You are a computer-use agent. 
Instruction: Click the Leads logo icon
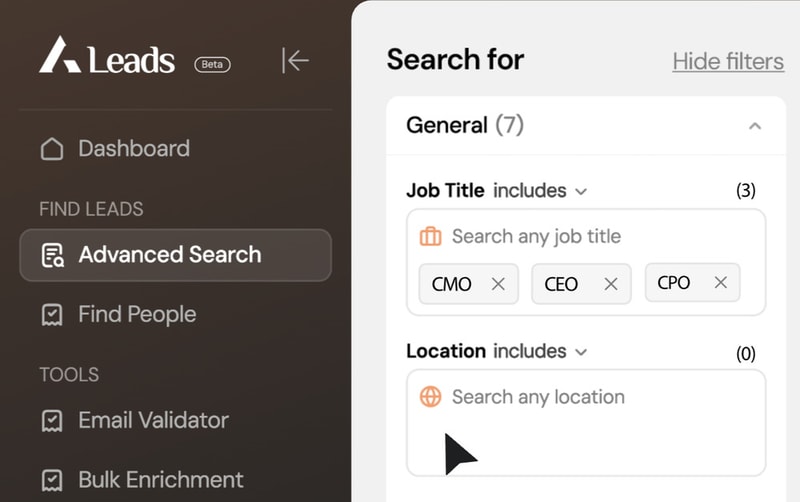coord(60,57)
